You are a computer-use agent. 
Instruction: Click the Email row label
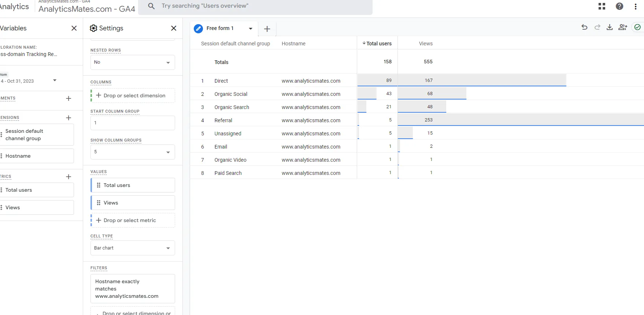click(x=221, y=147)
